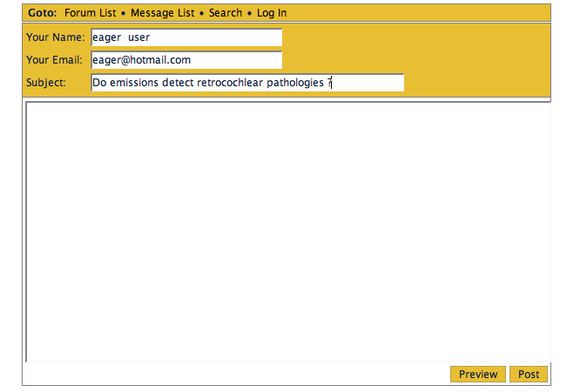Open the Forum List link
The width and height of the screenshot is (587, 392).
pyautogui.click(x=90, y=13)
